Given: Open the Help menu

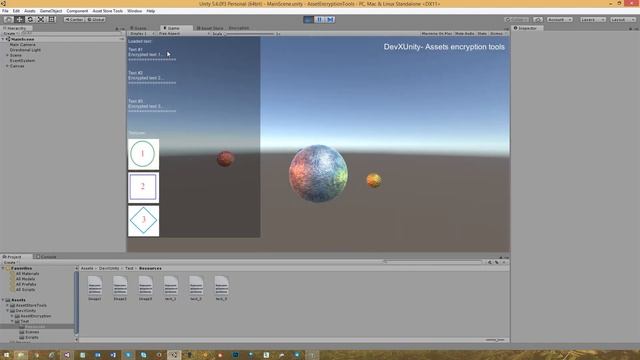Looking at the screenshot, I should (151, 11).
